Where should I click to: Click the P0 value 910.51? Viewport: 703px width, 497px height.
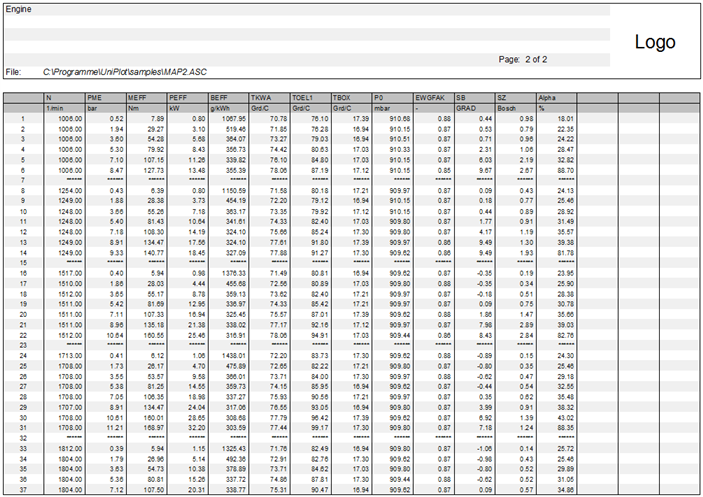tap(400, 139)
